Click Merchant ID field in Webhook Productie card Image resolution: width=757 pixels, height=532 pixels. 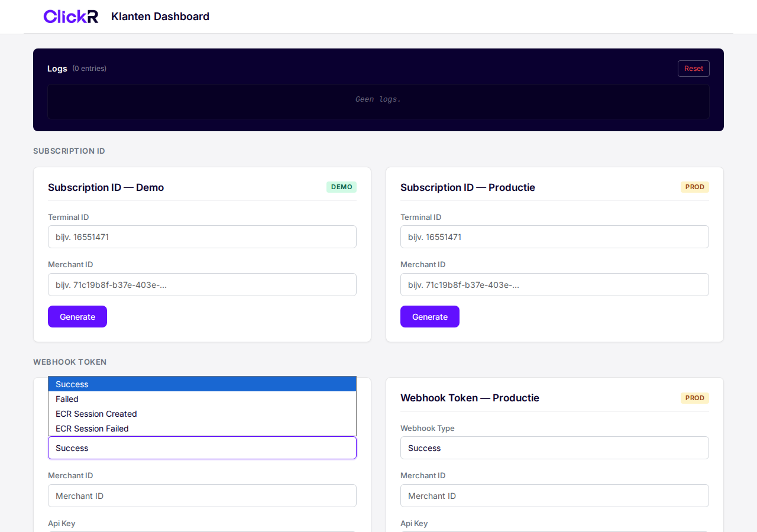click(x=555, y=496)
